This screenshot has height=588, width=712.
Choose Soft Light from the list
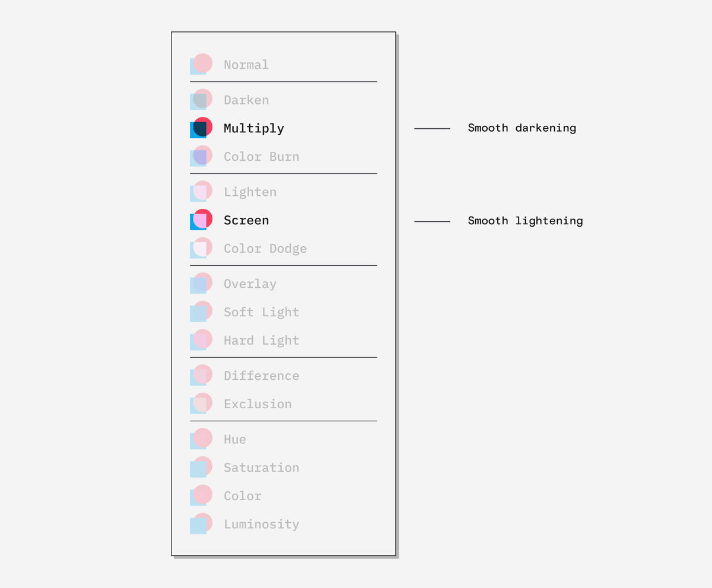262,312
